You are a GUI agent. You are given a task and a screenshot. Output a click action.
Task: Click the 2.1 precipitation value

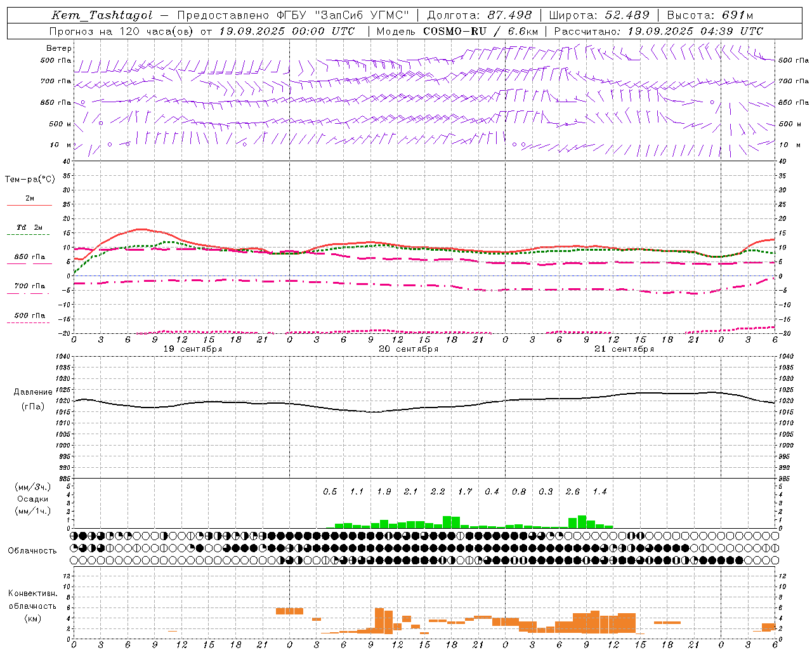(411, 492)
